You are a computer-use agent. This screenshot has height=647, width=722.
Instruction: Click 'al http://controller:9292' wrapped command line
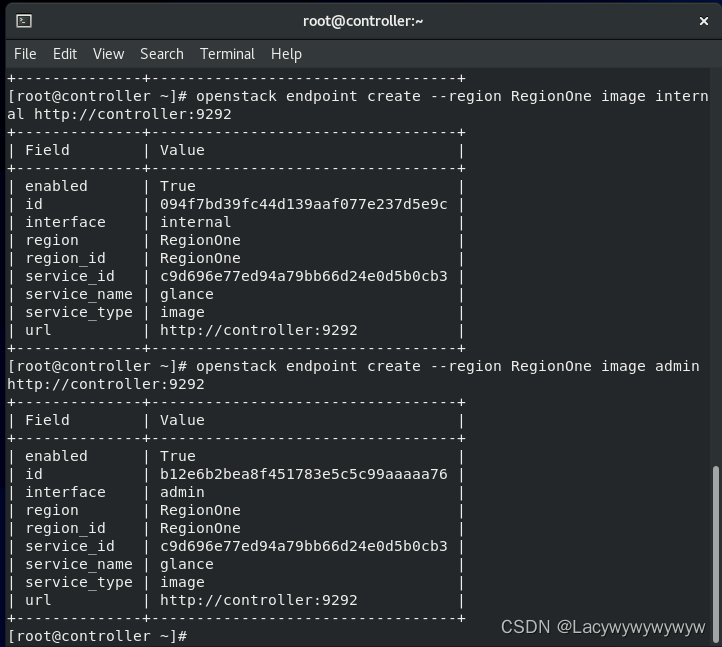point(119,114)
